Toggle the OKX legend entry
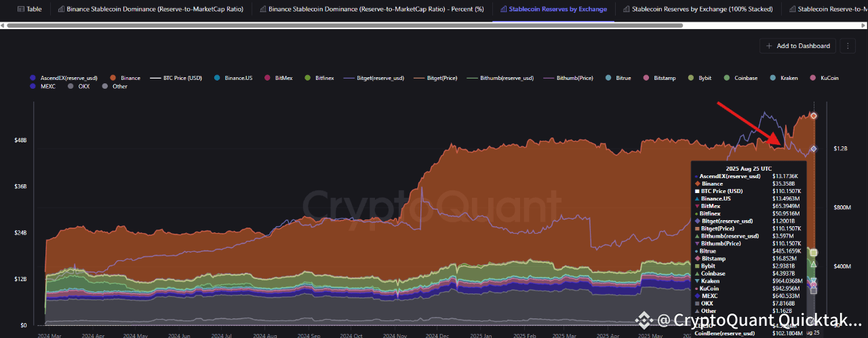This screenshot has height=338, width=868. pyautogui.click(x=79, y=86)
